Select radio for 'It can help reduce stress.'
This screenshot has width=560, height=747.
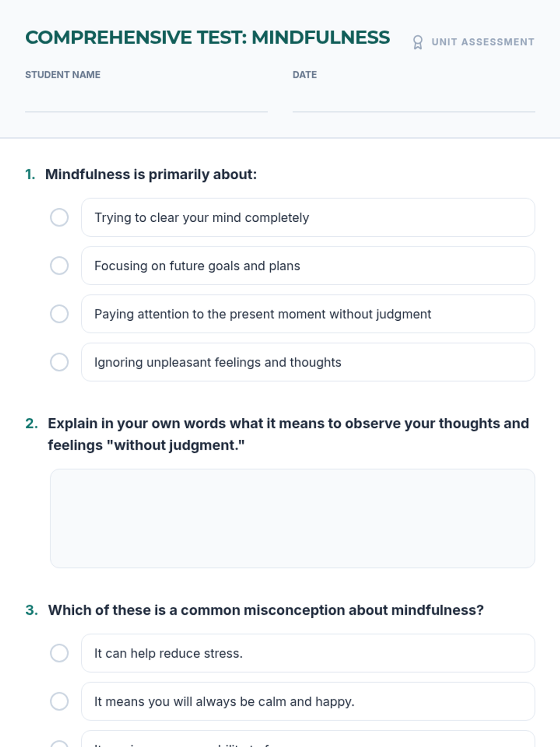(59, 653)
